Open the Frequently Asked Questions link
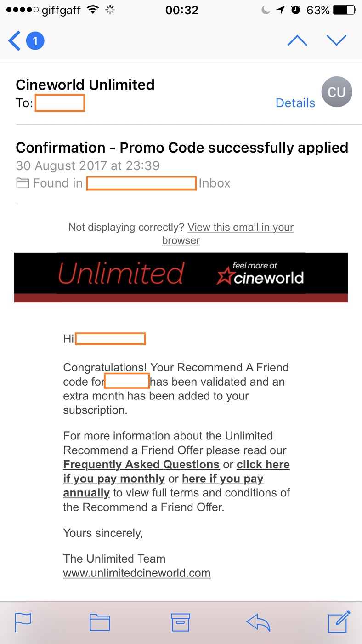362x644 pixels. [x=141, y=464]
